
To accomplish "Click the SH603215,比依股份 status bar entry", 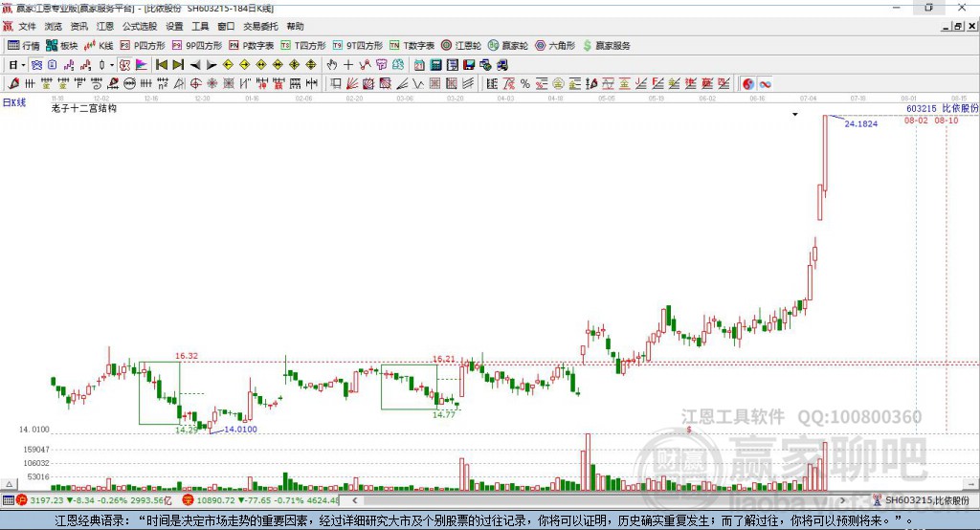I will [922, 500].
